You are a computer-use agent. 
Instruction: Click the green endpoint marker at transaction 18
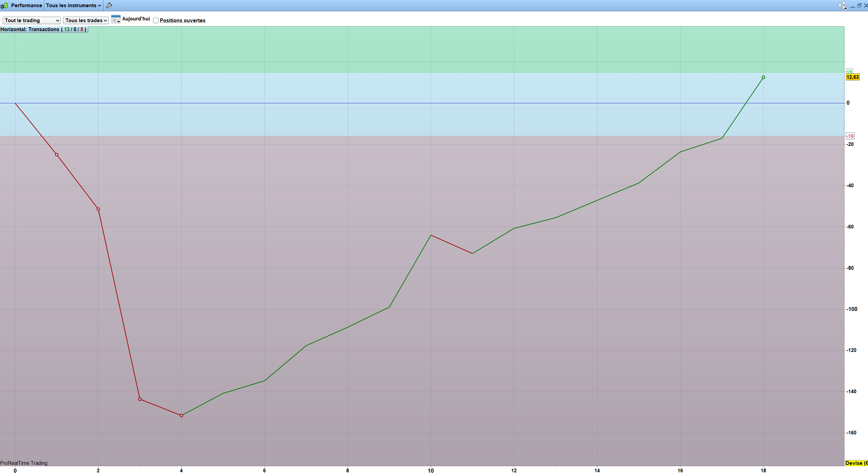(763, 77)
